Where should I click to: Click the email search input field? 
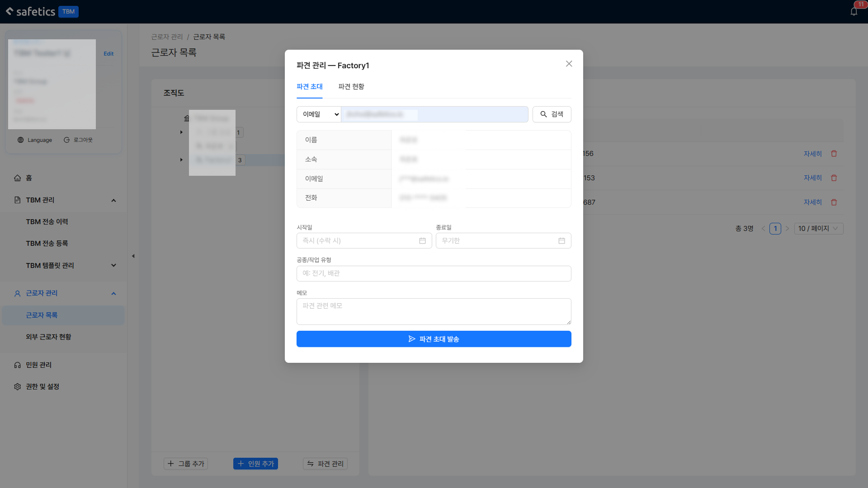[x=434, y=114]
